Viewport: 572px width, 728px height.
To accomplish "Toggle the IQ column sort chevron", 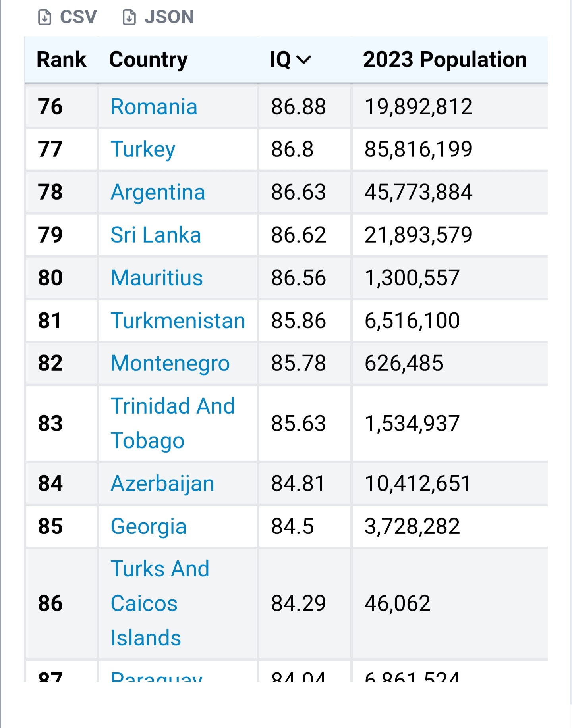I will (x=304, y=60).
